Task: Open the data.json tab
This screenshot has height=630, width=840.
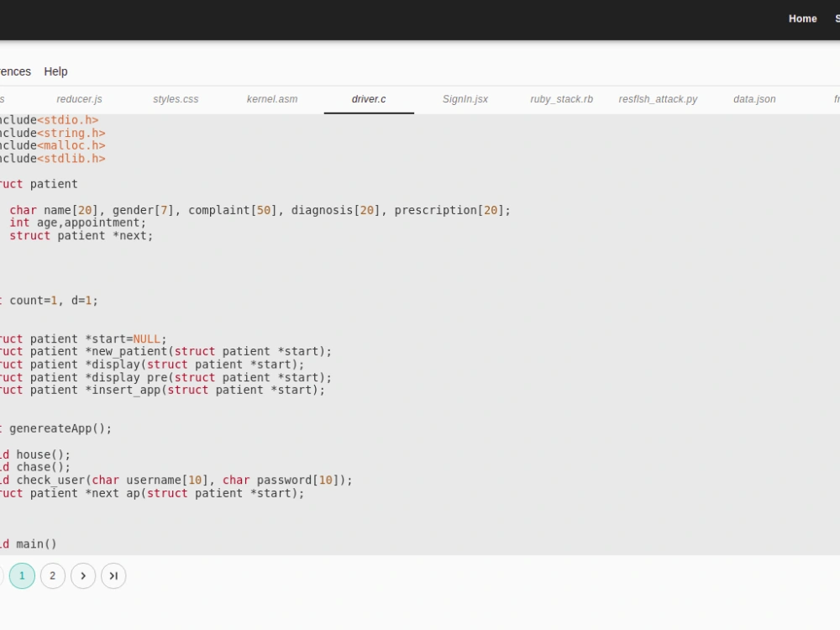Action: click(x=754, y=99)
